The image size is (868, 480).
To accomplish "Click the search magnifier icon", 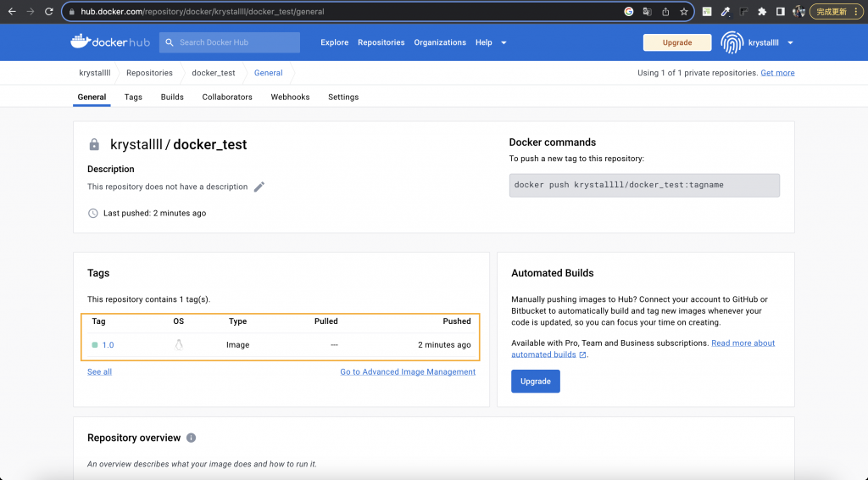I will (170, 42).
